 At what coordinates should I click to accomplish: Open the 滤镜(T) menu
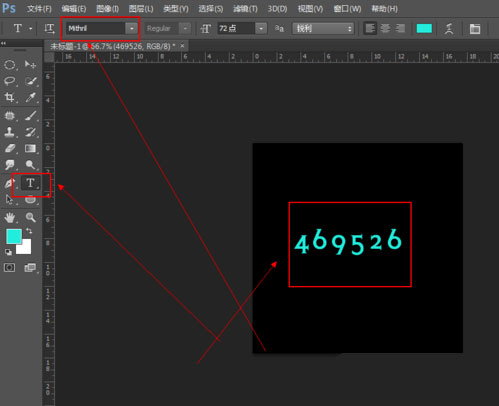point(245,9)
